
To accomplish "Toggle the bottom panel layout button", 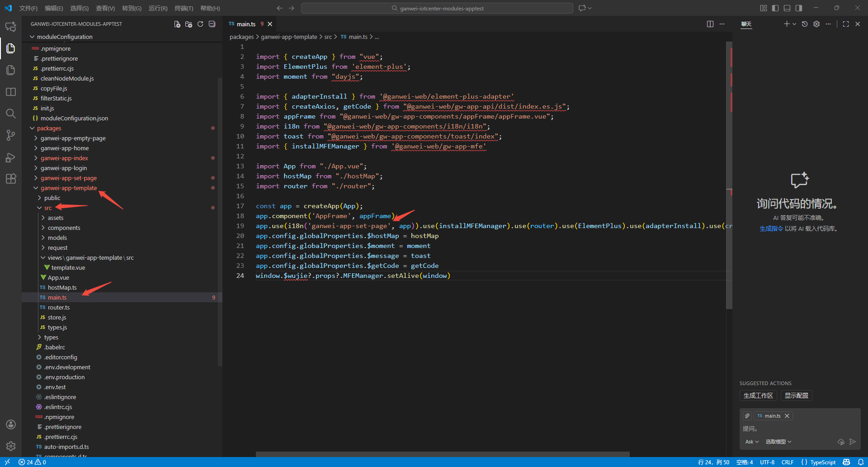I will [787, 8].
